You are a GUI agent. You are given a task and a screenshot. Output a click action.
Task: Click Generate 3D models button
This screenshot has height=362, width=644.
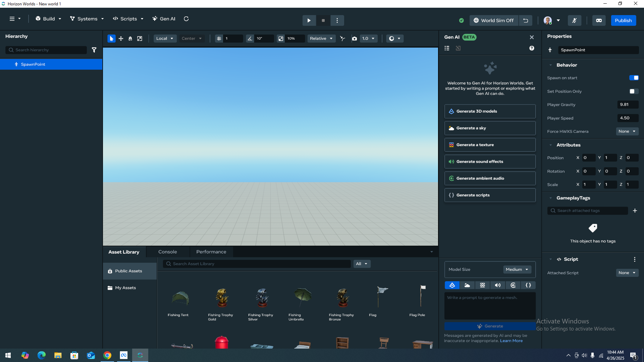click(490, 111)
